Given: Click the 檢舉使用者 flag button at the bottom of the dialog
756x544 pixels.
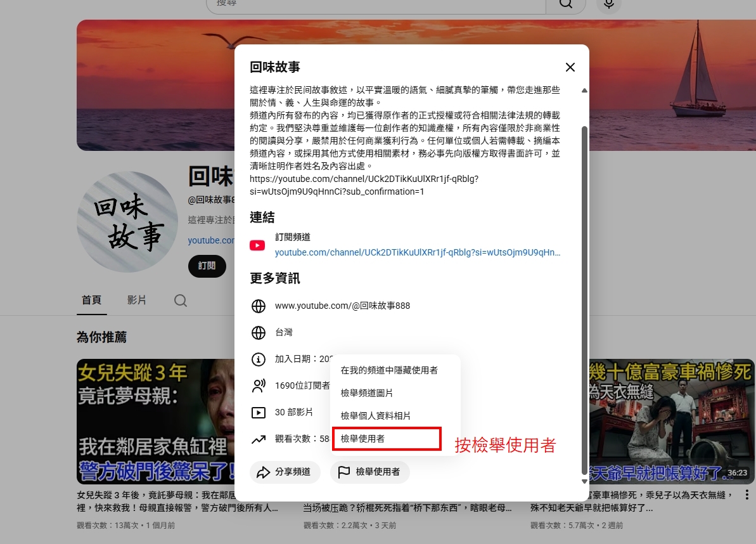Looking at the screenshot, I should pyautogui.click(x=370, y=472).
